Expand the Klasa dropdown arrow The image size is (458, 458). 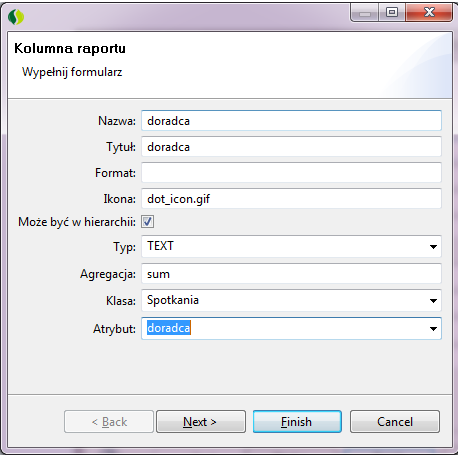pos(433,301)
